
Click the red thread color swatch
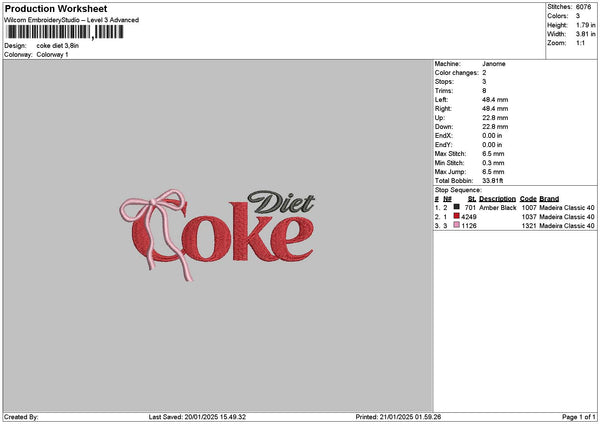pos(457,216)
